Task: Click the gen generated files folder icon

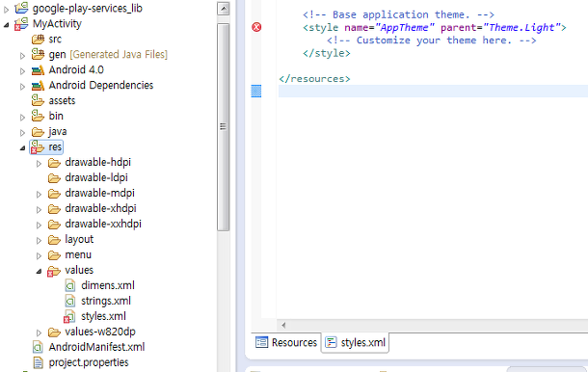Action: 38,54
